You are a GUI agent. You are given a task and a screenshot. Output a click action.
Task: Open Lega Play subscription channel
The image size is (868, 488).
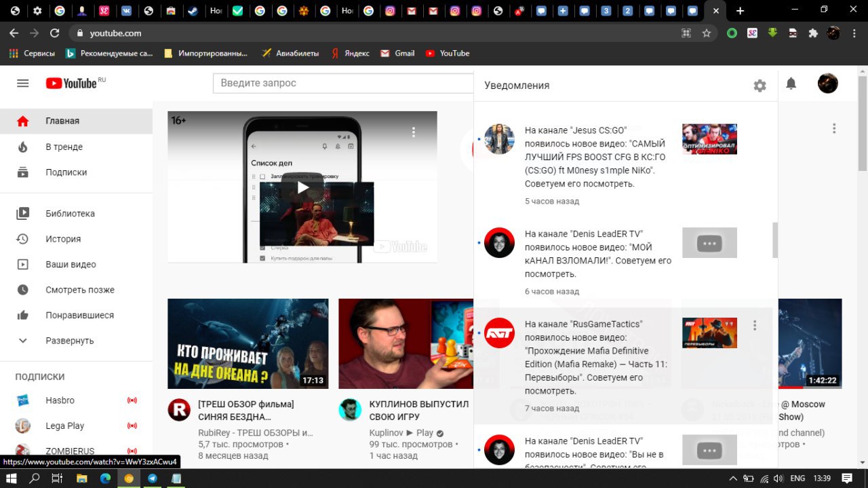pos(76,426)
